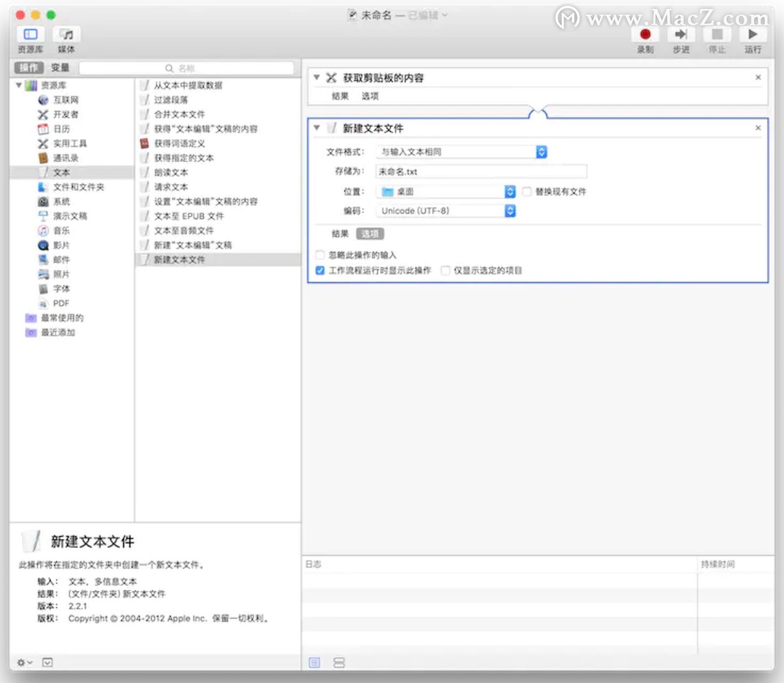Image resolution: width=784 pixels, height=683 pixels.
Task: Collapse the 获取剪贴板的内容 action
Action: 317,77
